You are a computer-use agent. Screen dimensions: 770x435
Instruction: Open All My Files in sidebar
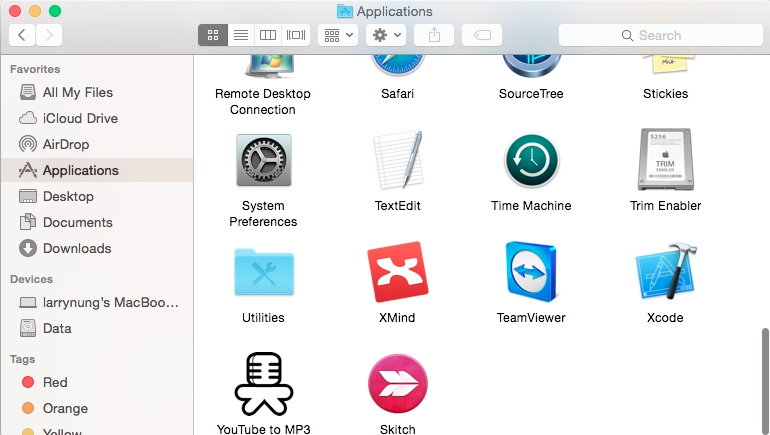97,92
